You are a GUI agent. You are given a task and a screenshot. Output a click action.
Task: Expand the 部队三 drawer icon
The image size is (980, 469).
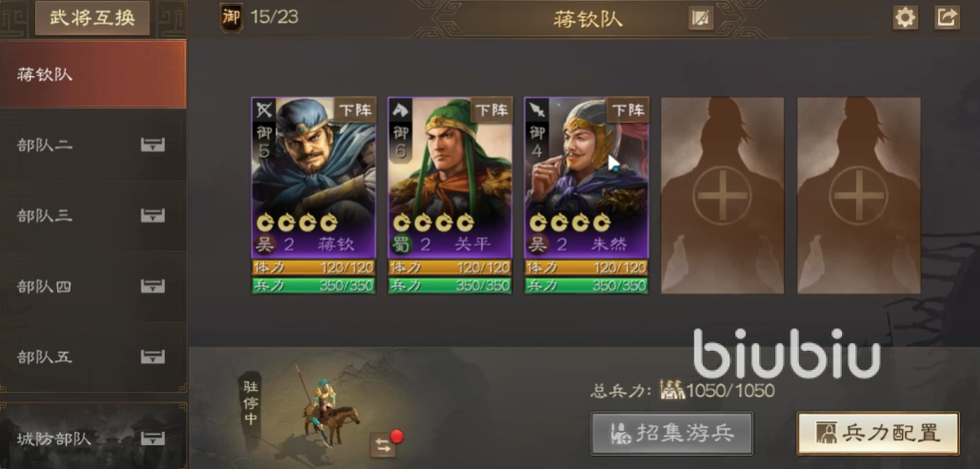point(152,215)
